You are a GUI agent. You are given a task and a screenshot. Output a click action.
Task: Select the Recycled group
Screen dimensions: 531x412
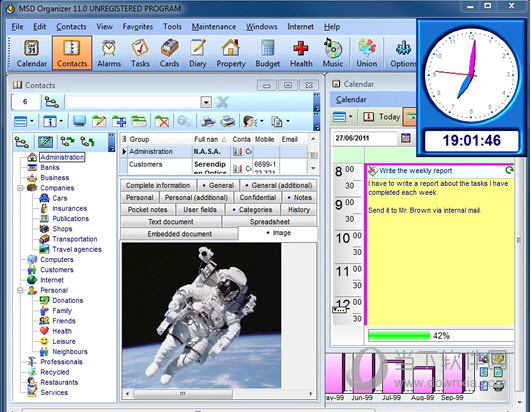point(55,372)
